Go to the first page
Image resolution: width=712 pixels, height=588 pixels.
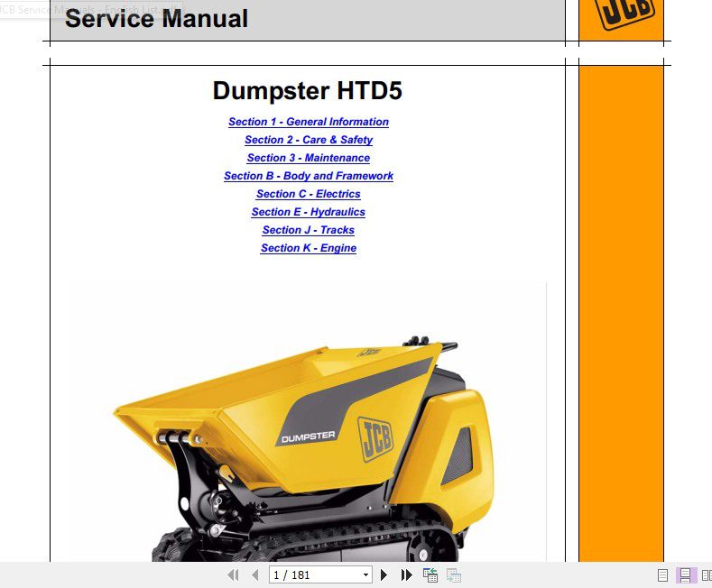point(233,575)
